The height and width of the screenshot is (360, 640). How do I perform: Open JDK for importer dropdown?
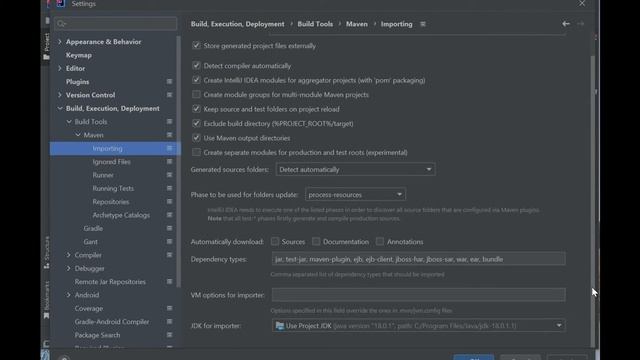pyautogui.click(x=418, y=326)
